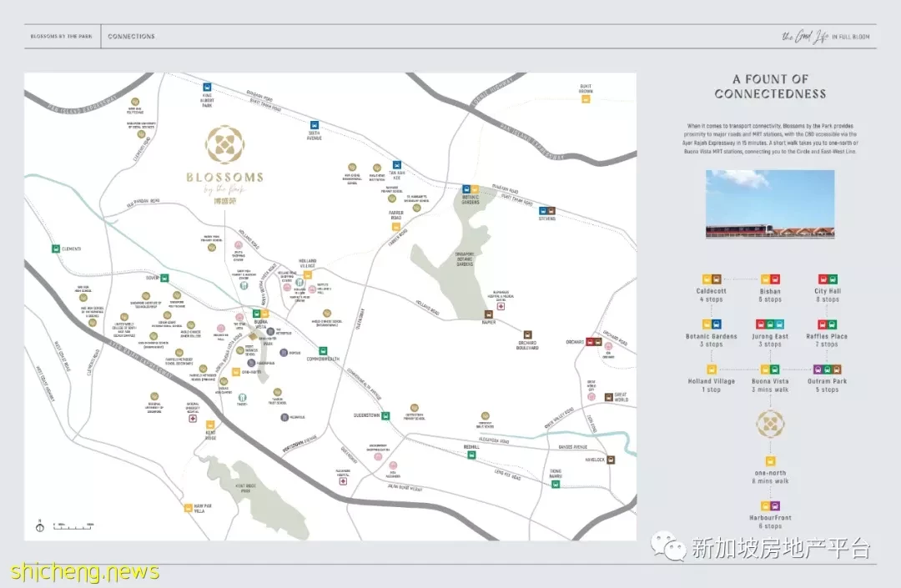The height and width of the screenshot is (588, 901).
Task: Click the 'Kent Ridge Park' map label
Action: 245,489
